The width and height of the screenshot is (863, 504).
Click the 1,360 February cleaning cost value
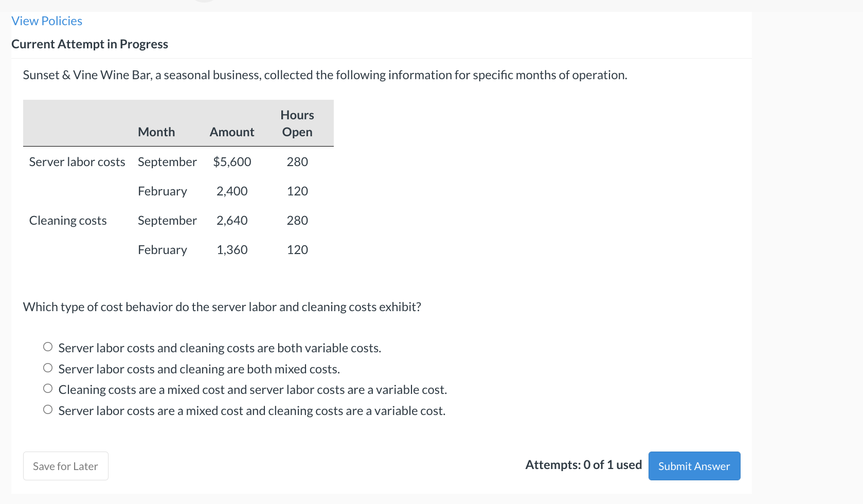(232, 249)
